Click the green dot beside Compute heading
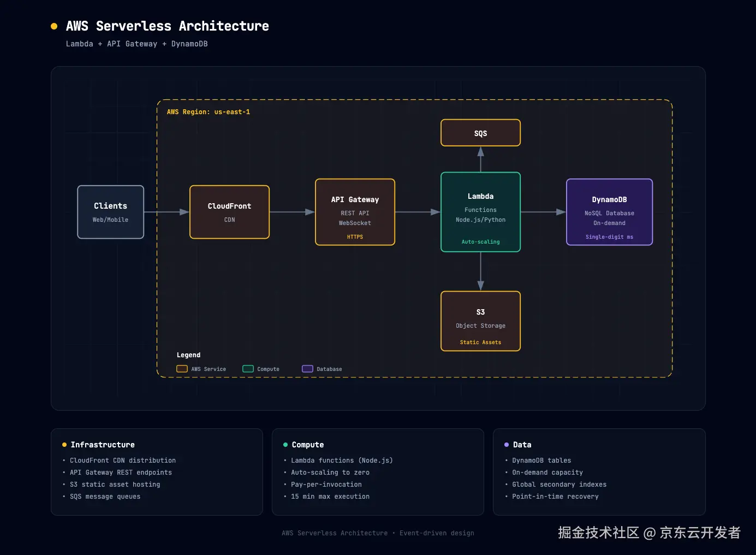 285,445
